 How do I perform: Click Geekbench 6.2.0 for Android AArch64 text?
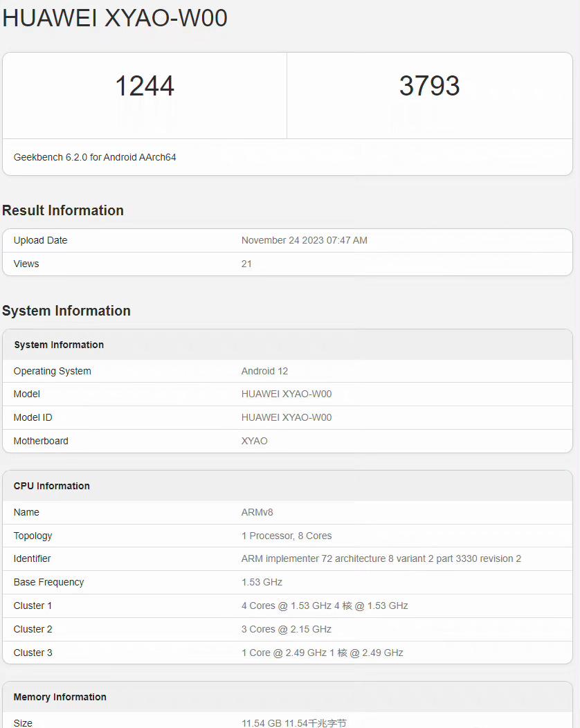[x=95, y=157]
